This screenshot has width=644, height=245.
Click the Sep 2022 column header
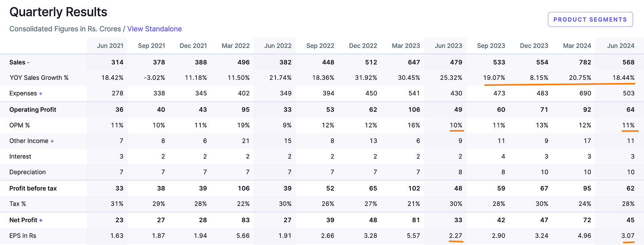(x=320, y=45)
